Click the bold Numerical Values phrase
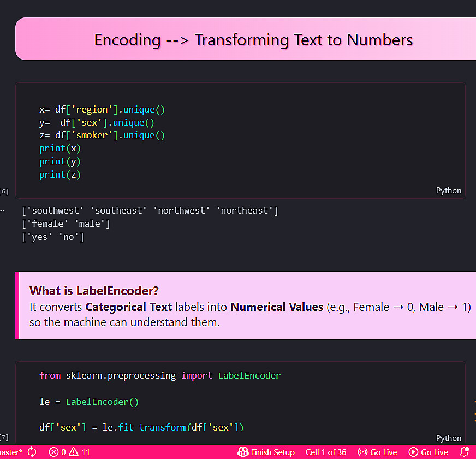The width and height of the screenshot is (476, 459). click(x=277, y=307)
